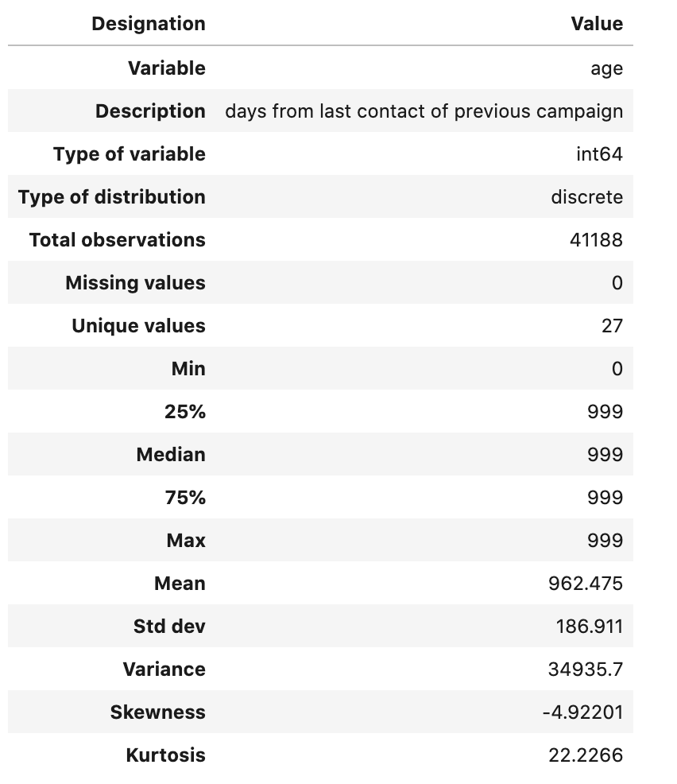The image size is (677, 784).
Task: Select the 41188 total observations value
Action: pyautogui.click(x=596, y=240)
